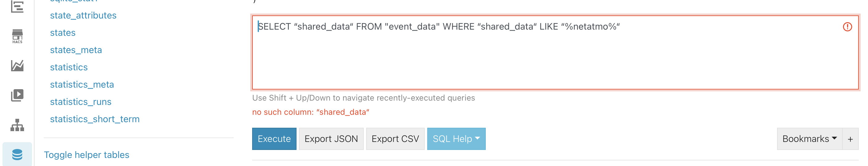Toggle helper tables

point(87,155)
